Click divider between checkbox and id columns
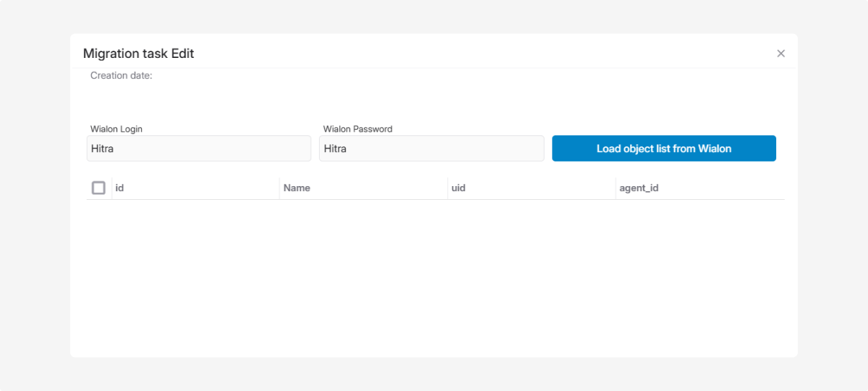Image resolution: width=868 pixels, height=391 pixels. (x=111, y=188)
